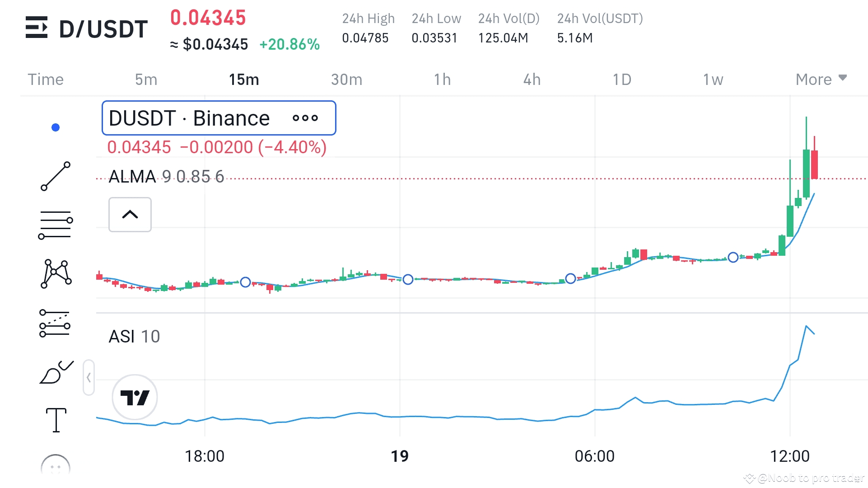Click the event marker near 06:00
The height and width of the screenshot is (488, 868).
coord(570,278)
